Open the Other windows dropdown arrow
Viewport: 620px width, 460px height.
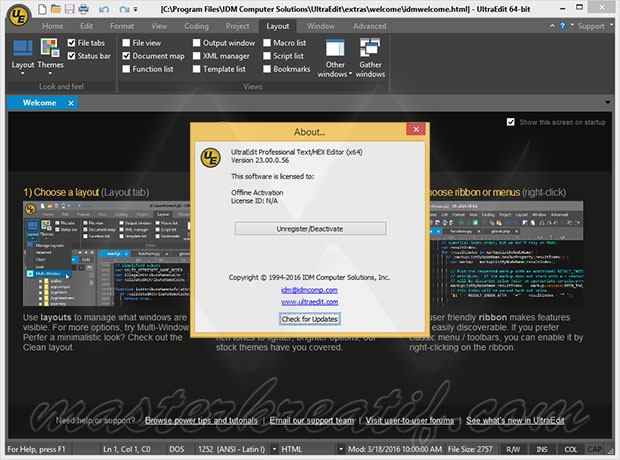[x=351, y=74]
